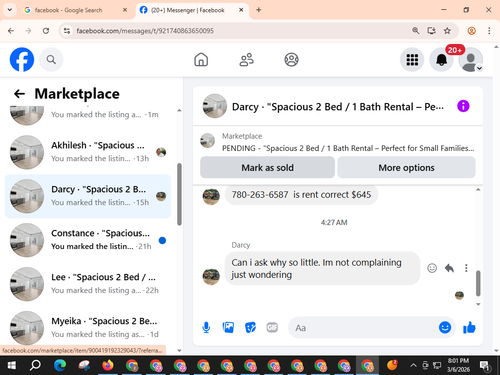The width and height of the screenshot is (500, 375).
Task: Go back in browser history
Action: (x=11, y=31)
